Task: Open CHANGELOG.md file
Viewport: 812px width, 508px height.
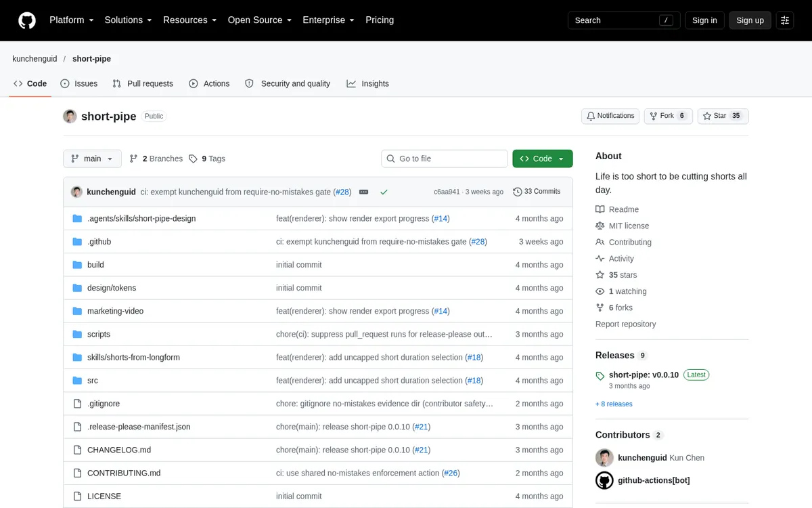Action: (119, 450)
